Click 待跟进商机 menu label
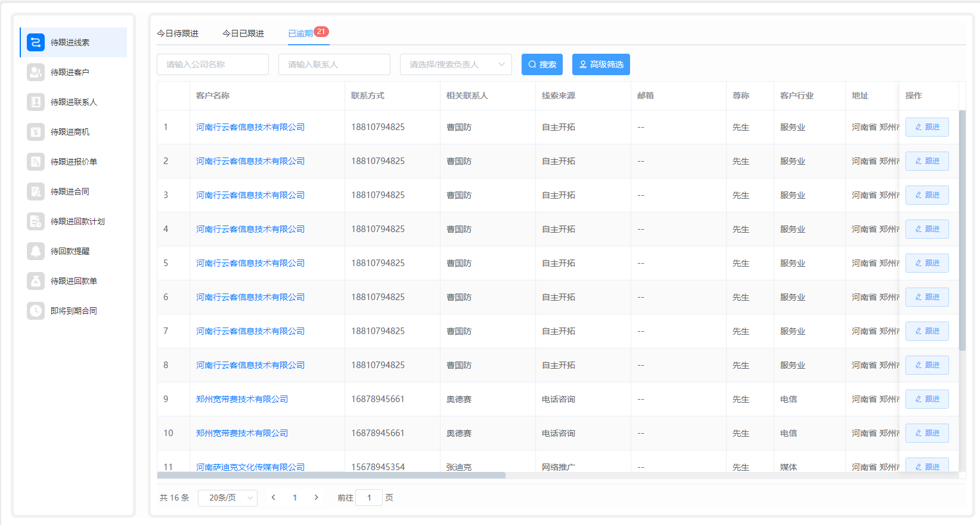 coord(70,132)
